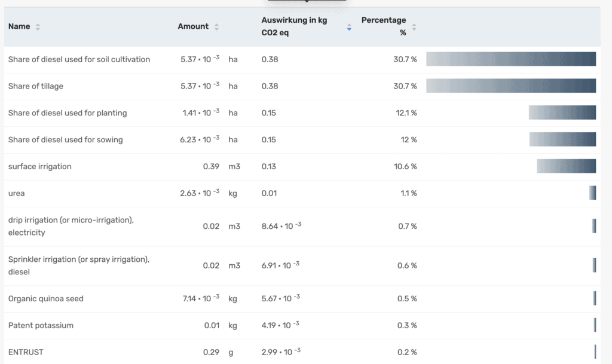Click the sort arrows next to Amount
This screenshot has width=612, height=364.
(216, 27)
